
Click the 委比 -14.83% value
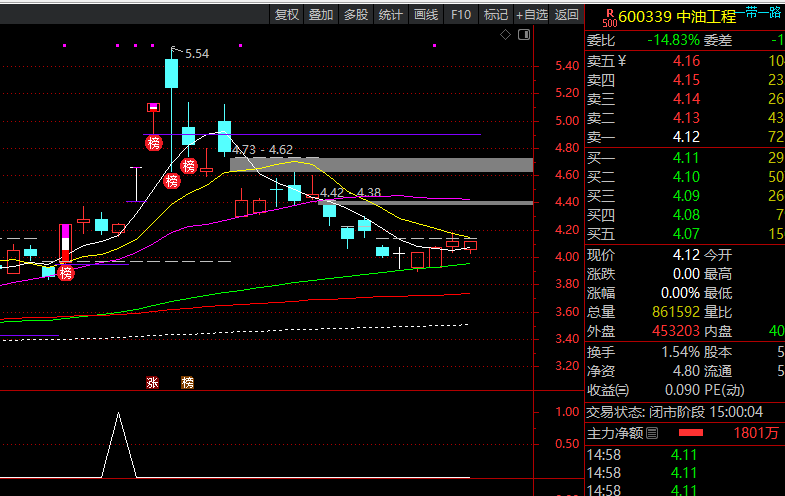coord(673,40)
